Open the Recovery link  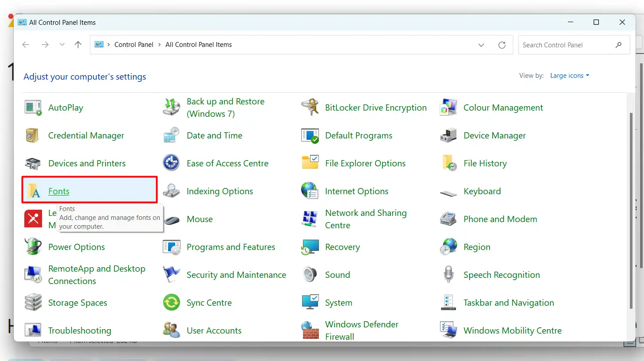point(342,247)
